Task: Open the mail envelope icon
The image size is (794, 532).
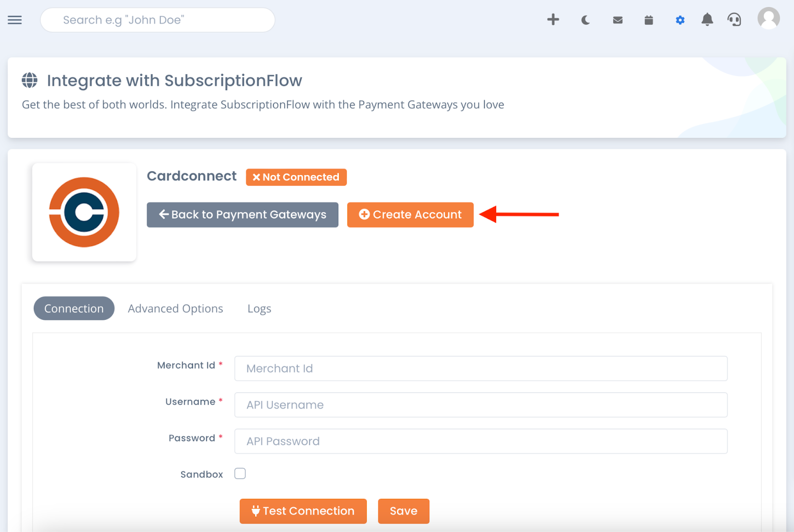Action: click(x=618, y=20)
